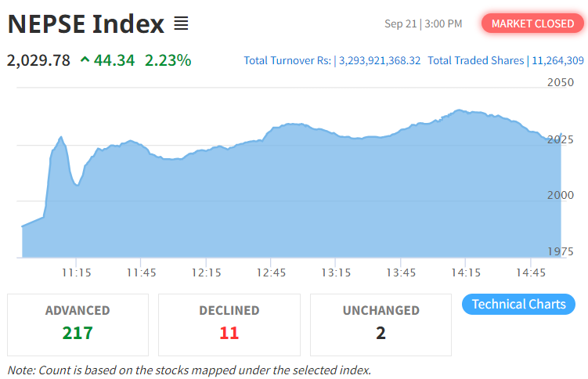Image resolution: width=588 pixels, height=379 pixels.
Task: Click the Sep 21 3:00 PM timestamp
Action: (423, 24)
